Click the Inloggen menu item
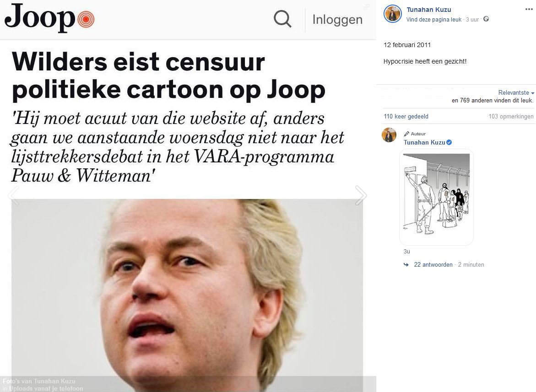Image resolution: width=536 pixels, height=392 pixels. 337,20
